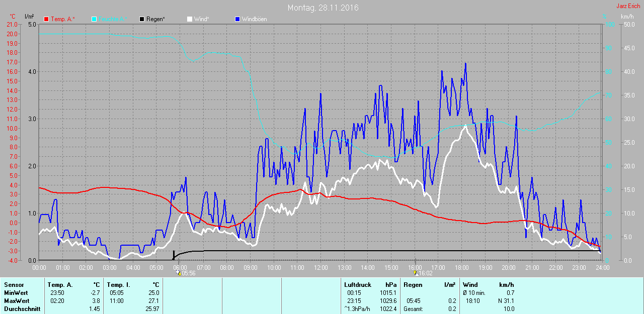
Task: Click the cyan Feuchte A. legend swatch
Action: [x=95, y=19]
